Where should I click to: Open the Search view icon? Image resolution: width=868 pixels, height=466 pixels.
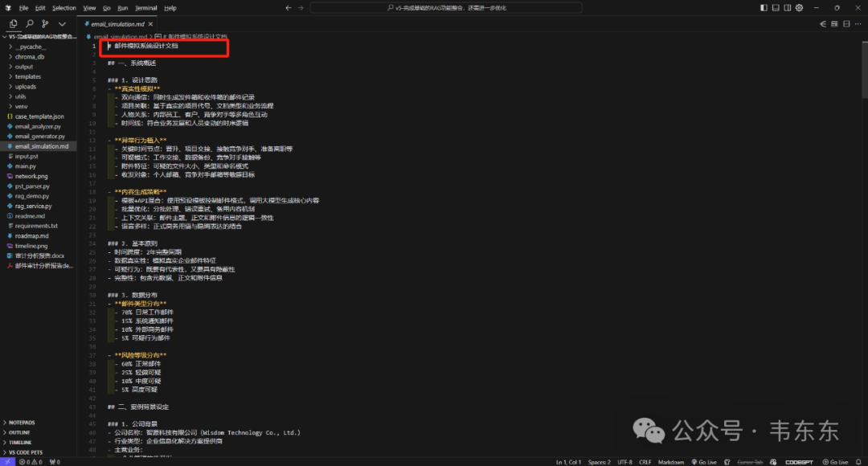pyautogui.click(x=30, y=24)
